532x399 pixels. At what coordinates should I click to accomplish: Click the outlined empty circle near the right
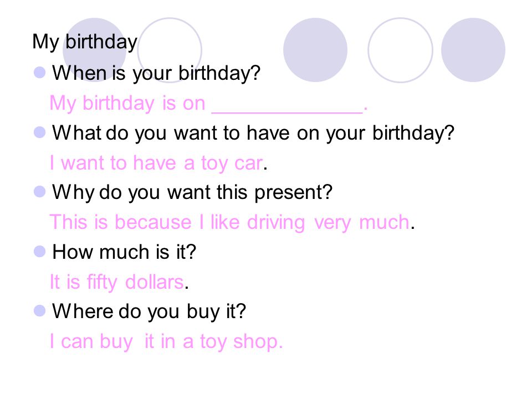pos(400,50)
